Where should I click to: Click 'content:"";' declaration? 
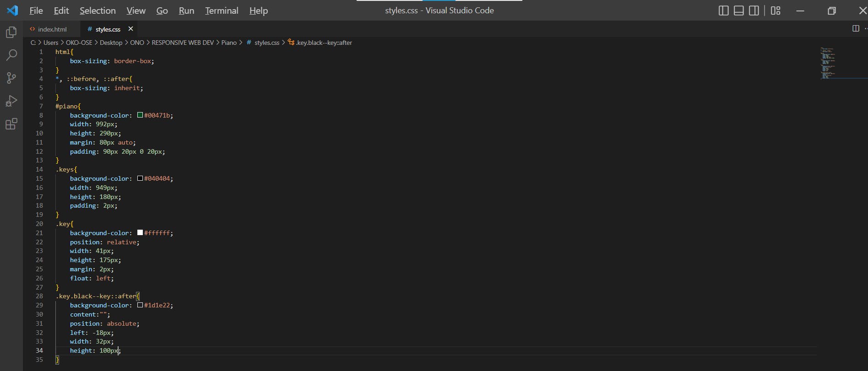coord(90,314)
